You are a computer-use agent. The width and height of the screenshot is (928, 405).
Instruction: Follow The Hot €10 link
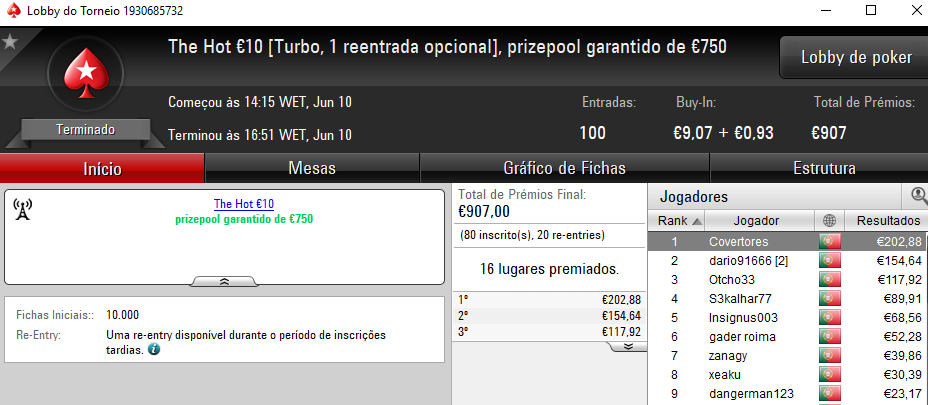tap(244, 204)
